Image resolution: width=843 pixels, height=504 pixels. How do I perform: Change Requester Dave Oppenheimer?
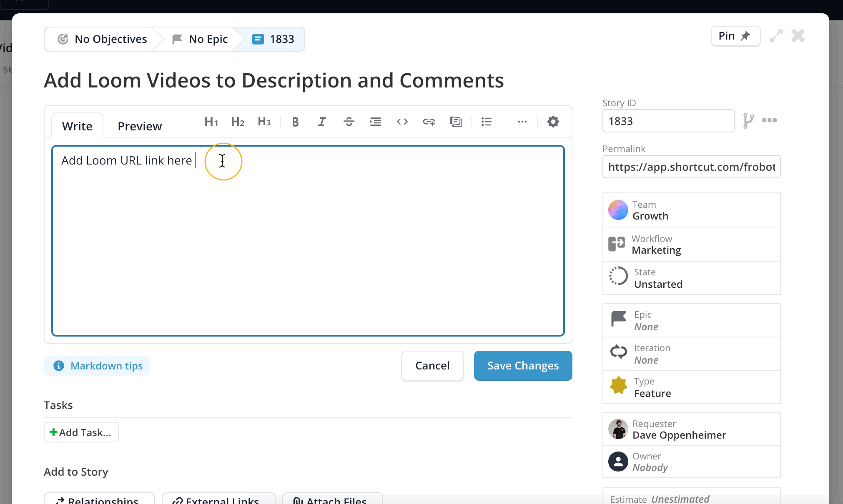tap(691, 429)
